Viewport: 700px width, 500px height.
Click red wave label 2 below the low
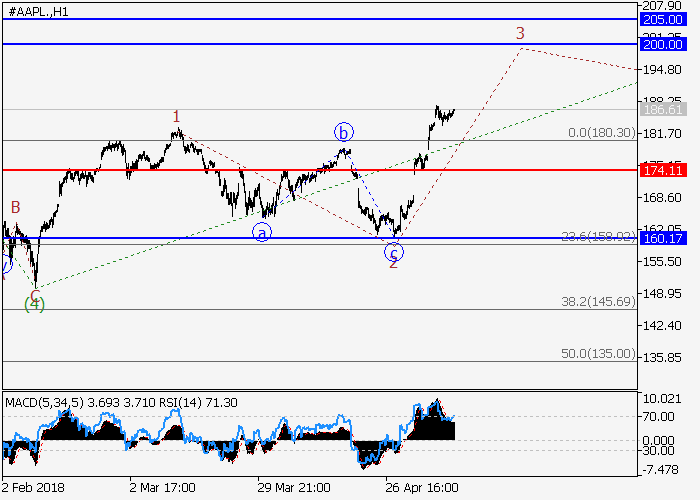(x=393, y=264)
